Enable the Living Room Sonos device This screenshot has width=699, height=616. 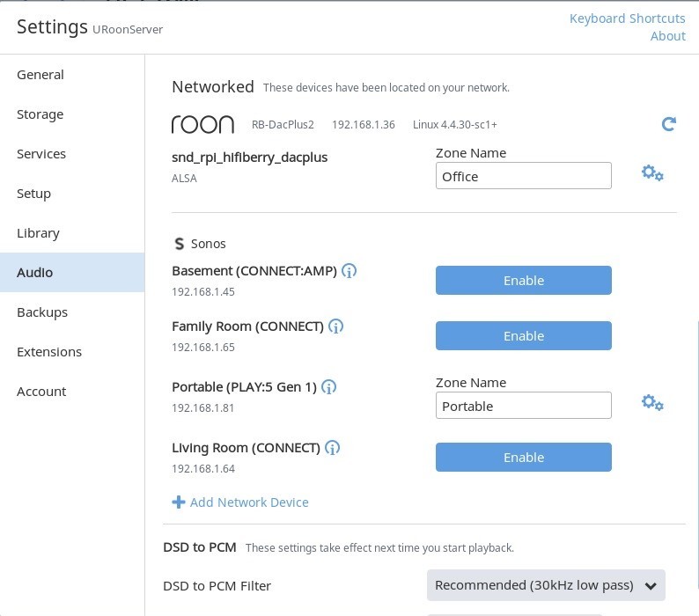523,457
